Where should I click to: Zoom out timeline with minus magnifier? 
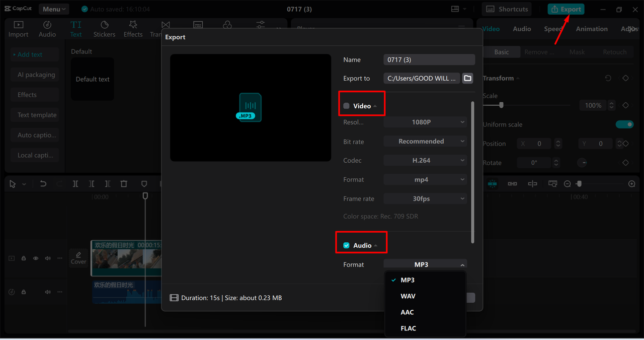point(568,184)
